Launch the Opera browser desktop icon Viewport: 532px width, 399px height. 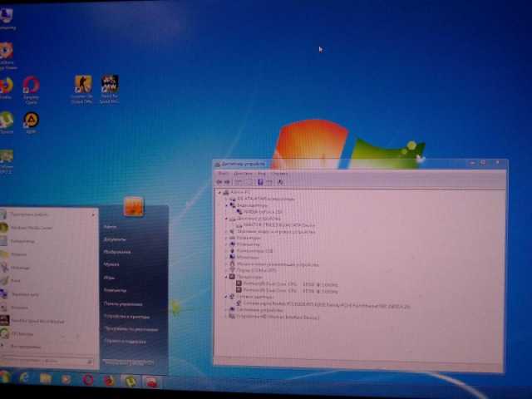tap(31, 90)
